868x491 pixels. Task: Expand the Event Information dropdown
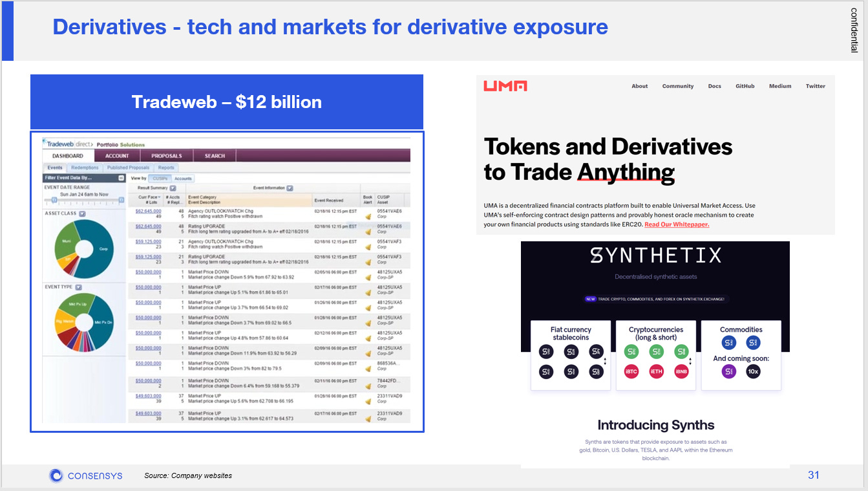click(290, 188)
